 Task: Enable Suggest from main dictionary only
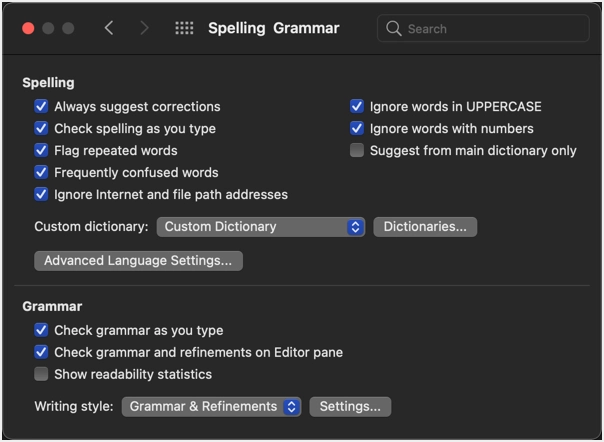[357, 150]
